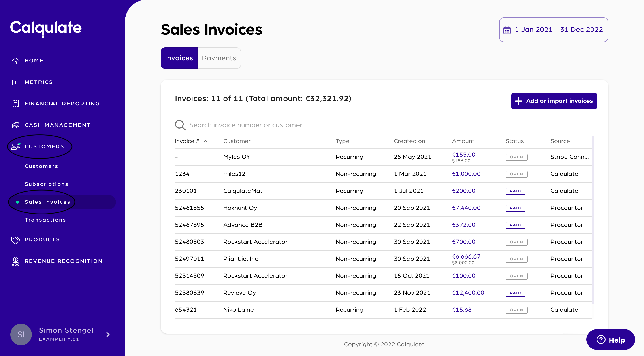Toggle Invoice # sort arrow
Screen dimensions: 644x356
[x=205, y=141]
